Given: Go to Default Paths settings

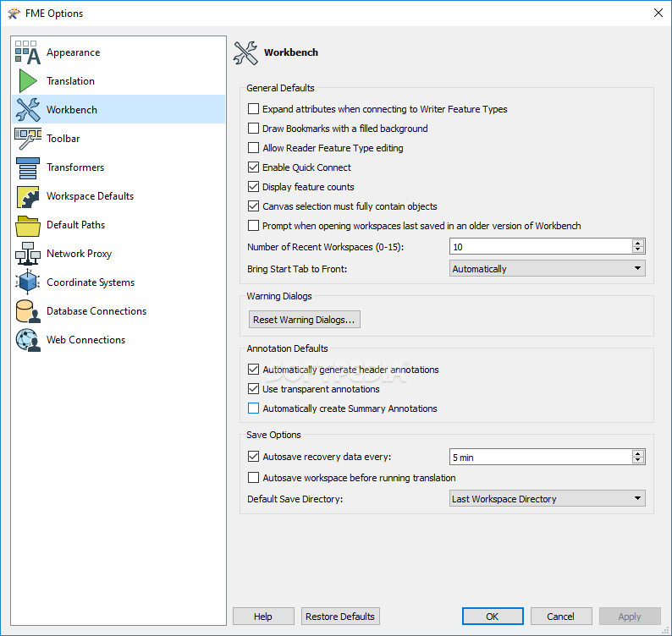Looking at the screenshot, I should 76,225.
